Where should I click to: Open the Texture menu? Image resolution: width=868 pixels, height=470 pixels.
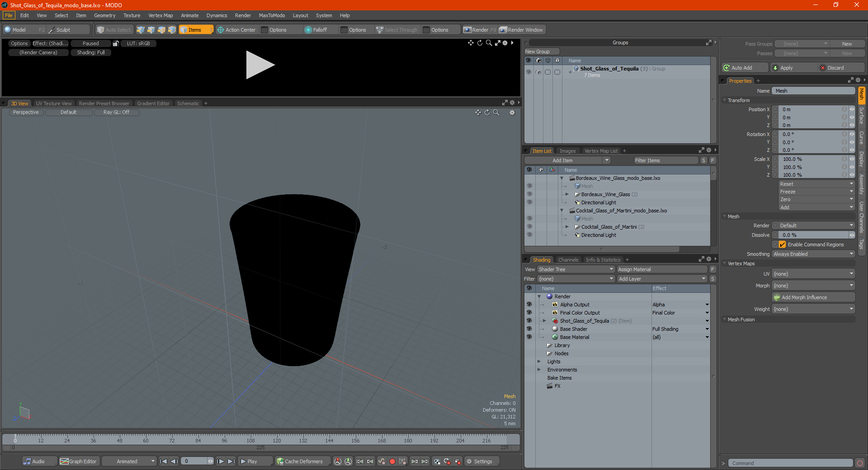pyautogui.click(x=132, y=15)
